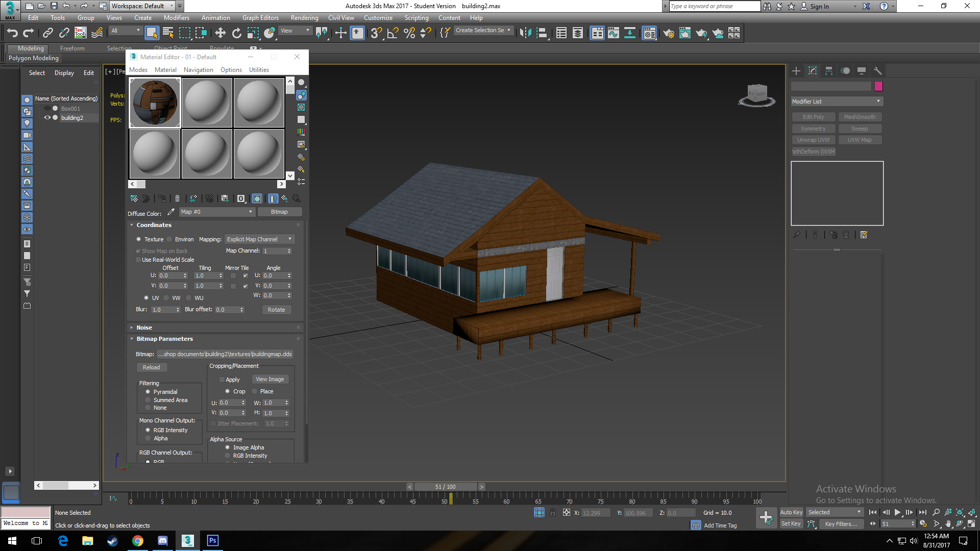Toggle the Angle Snap icon
980x551 pixels.
(x=393, y=33)
